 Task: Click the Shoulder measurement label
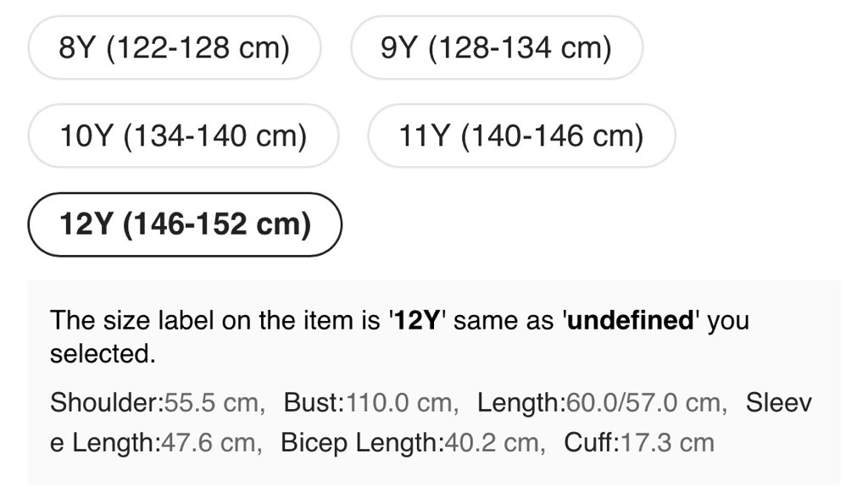click(106, 402)
